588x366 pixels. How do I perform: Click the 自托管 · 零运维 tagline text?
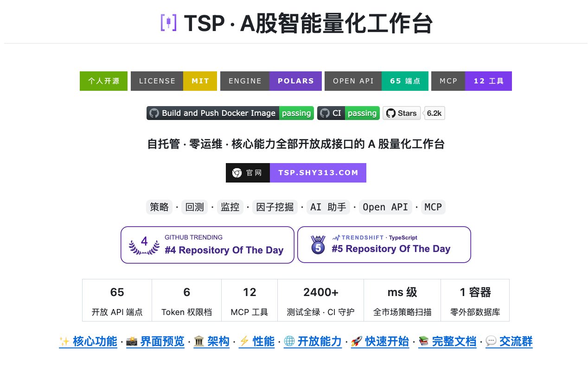(296, 144)
